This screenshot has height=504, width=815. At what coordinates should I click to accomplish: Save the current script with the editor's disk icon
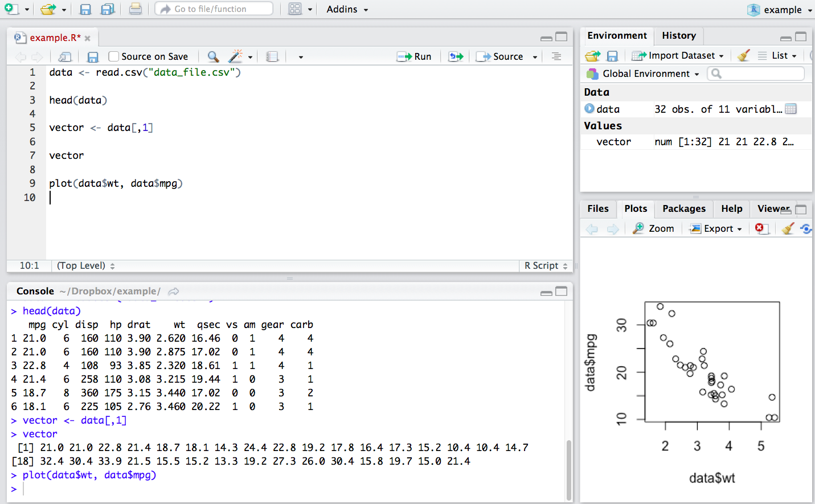(x=93, y=56)
